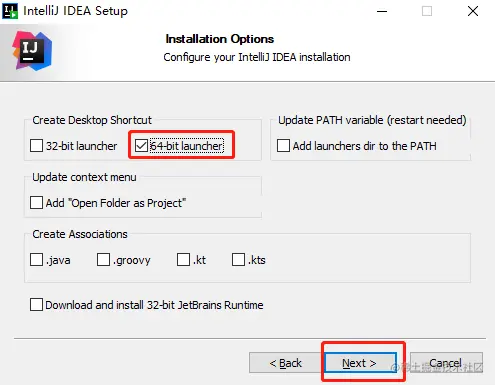Click the disabled maximize window icon
The height and width of the screenshot is (385, 495).
coord(427,11)
